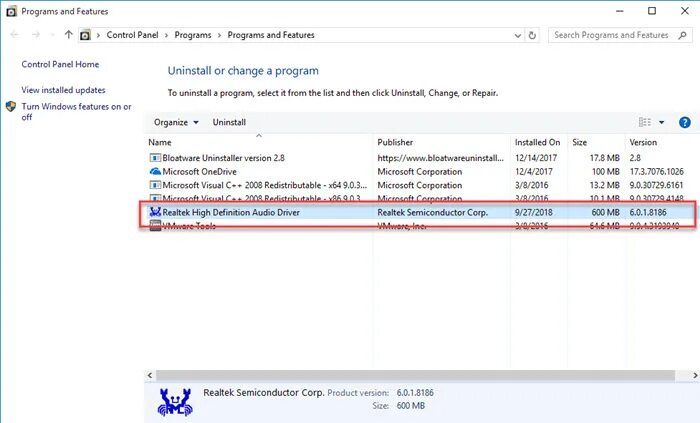Click the 9/27/2018 install date cell
The image size is (700, 423).
533,212
